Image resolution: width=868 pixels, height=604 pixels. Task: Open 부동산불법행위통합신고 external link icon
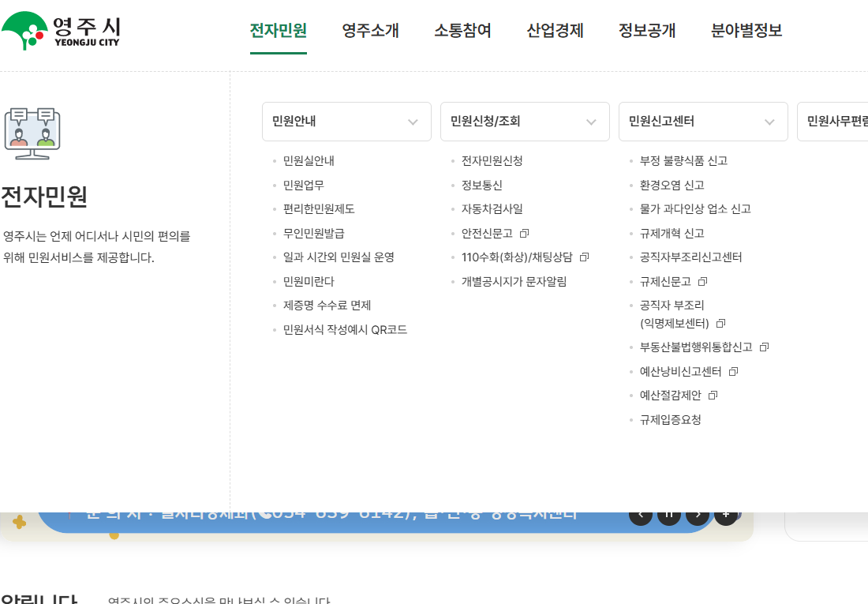coord(763,347)
